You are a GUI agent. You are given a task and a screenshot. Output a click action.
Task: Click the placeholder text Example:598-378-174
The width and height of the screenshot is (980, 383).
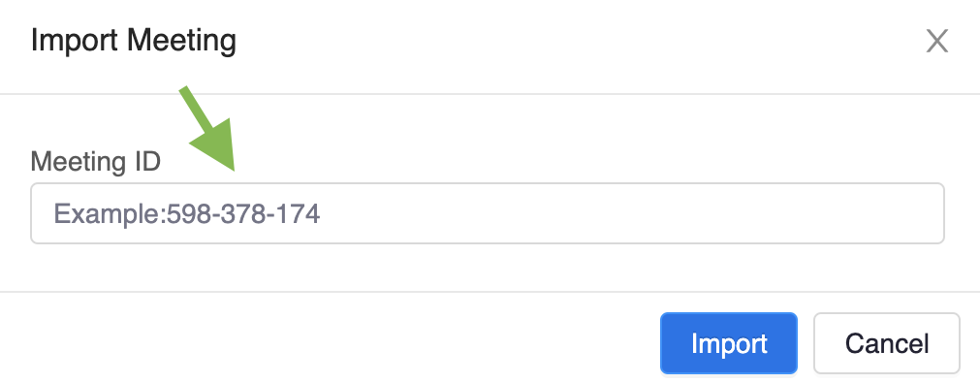tap(187, 213)
